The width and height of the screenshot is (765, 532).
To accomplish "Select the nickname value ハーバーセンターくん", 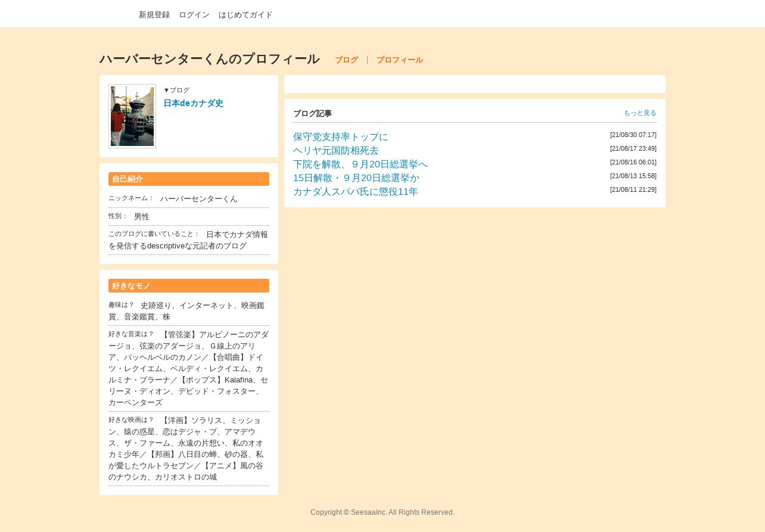I will 199,199.
